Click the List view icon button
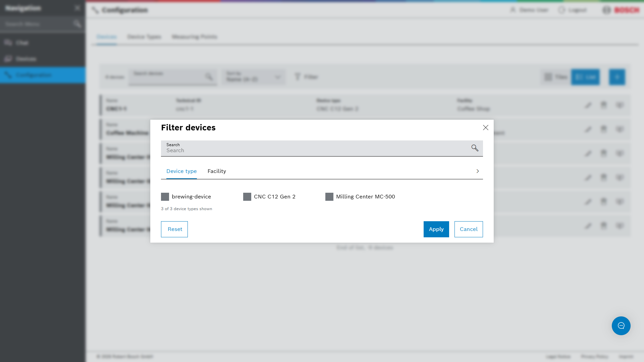This screenshot has height=362, width=644. click(x=585, y=77)
